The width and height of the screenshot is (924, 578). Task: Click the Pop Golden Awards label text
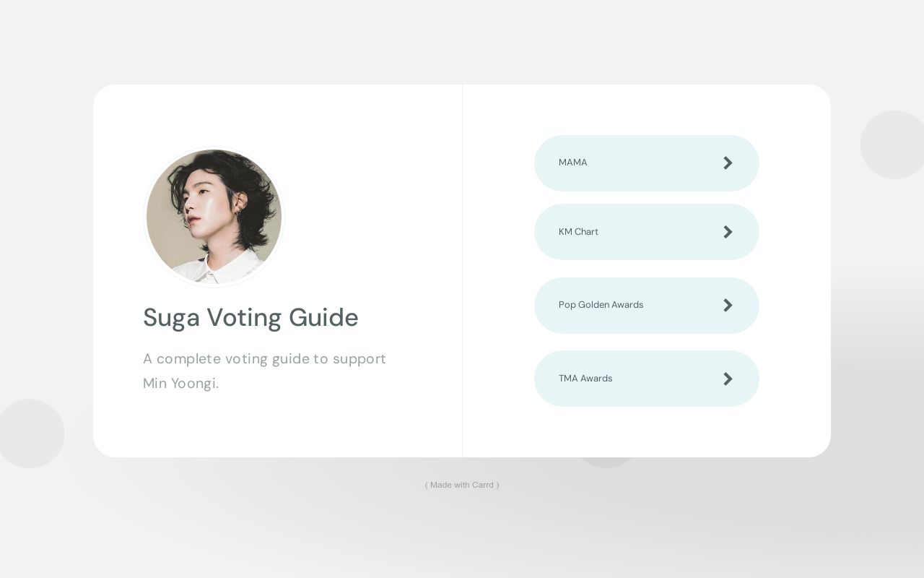point(601,305)
